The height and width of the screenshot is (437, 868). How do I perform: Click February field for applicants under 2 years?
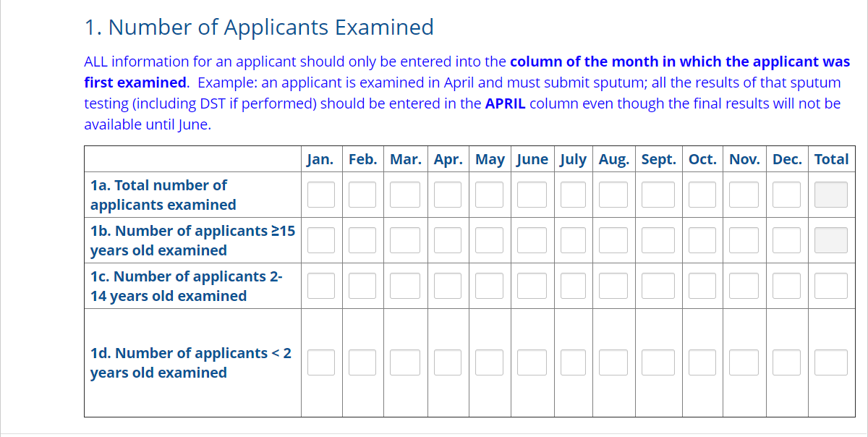pyautogui.click(x=362, y=362)
